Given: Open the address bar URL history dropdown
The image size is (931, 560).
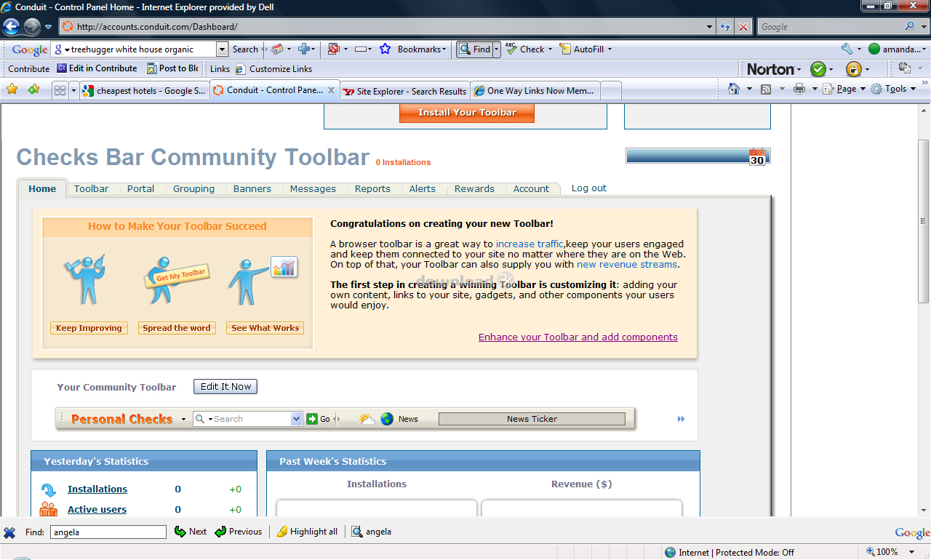Looking at the screenshot, I should pos(710,27).
